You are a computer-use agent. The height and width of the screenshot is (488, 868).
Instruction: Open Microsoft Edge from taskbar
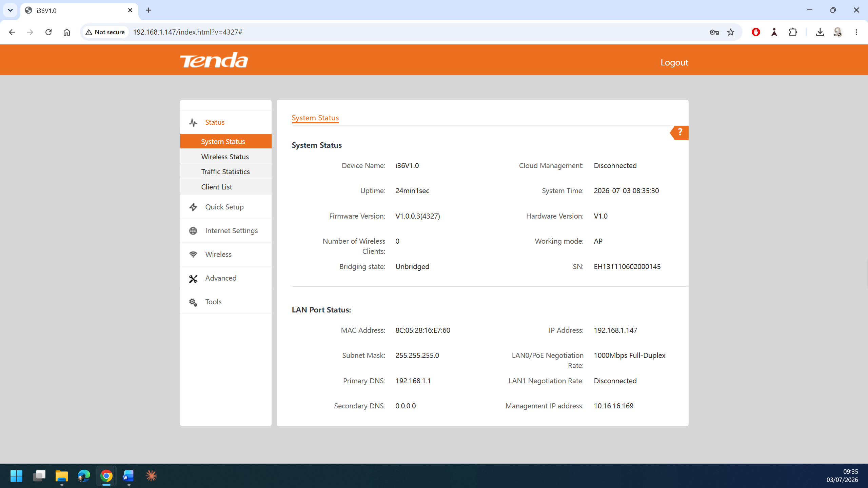pos(84,476)
